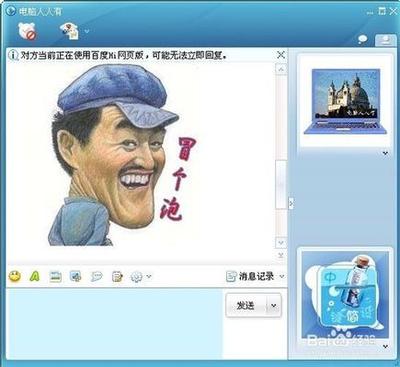Click my own bottle avatar image
Image resolution: width=400 pixels, height=367 pixels.
pyautogui.click(x=345, y=295)
